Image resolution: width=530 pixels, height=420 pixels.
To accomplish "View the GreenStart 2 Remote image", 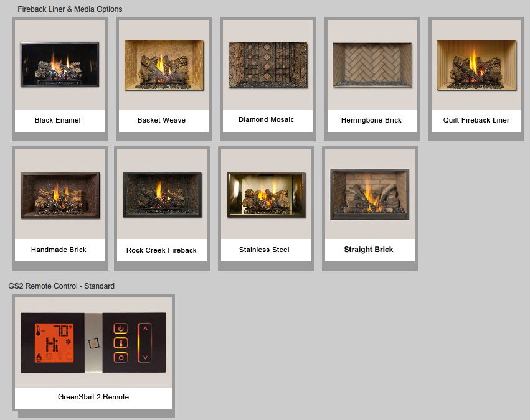I will point(93,343).
